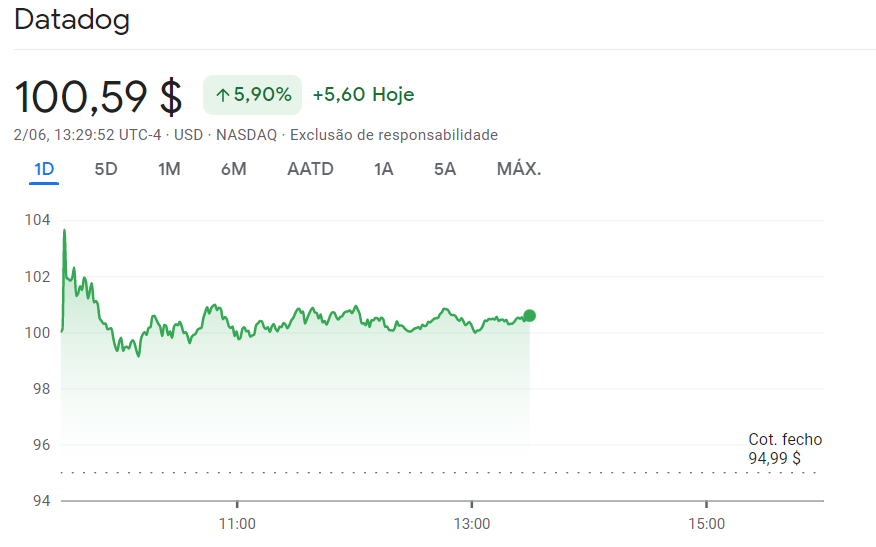This screenshot has height=547, width=876.
Task: Select the MÁX. time range tab
Action: (519, 169)
